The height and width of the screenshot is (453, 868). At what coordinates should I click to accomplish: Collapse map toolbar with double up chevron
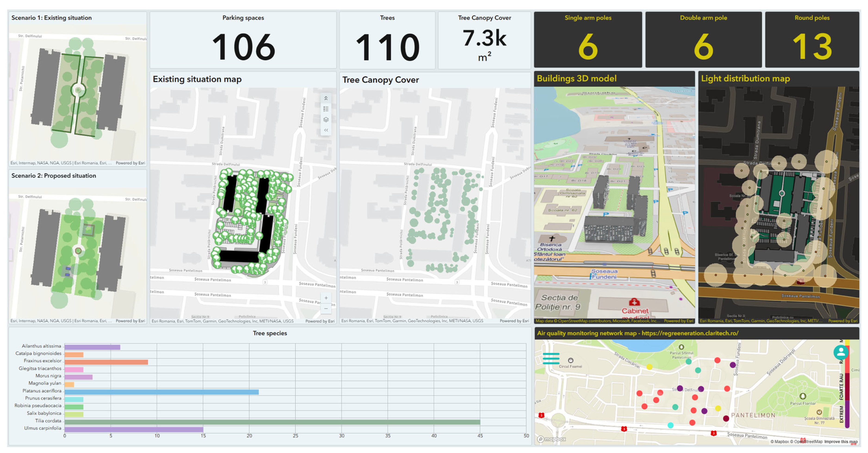(326, 98)
